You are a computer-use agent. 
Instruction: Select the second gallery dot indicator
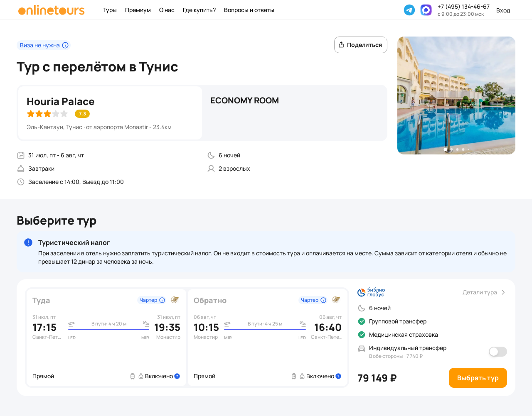tap(451, 149)
